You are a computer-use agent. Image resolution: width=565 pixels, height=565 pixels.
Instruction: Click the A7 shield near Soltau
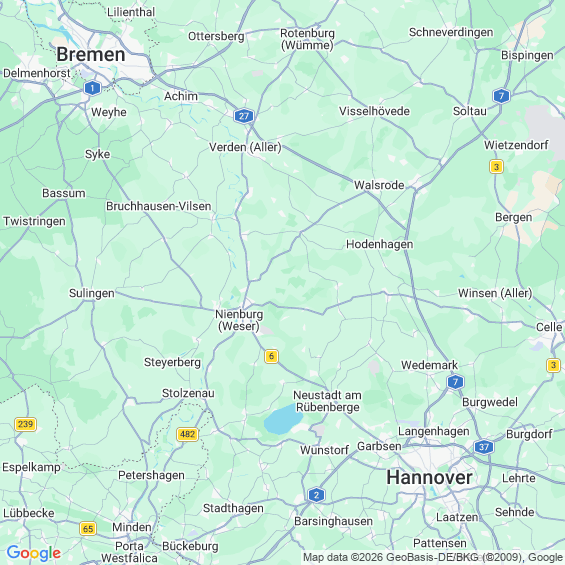pos(501,96)
